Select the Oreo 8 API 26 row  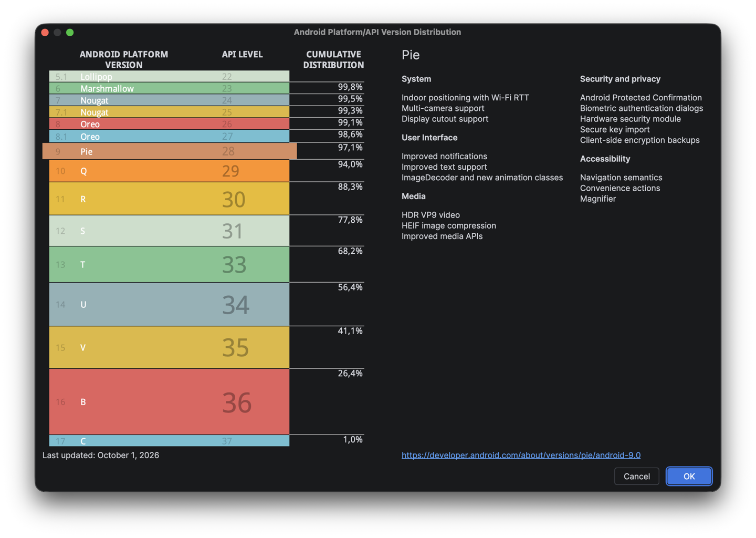click(x=169, y=124)
